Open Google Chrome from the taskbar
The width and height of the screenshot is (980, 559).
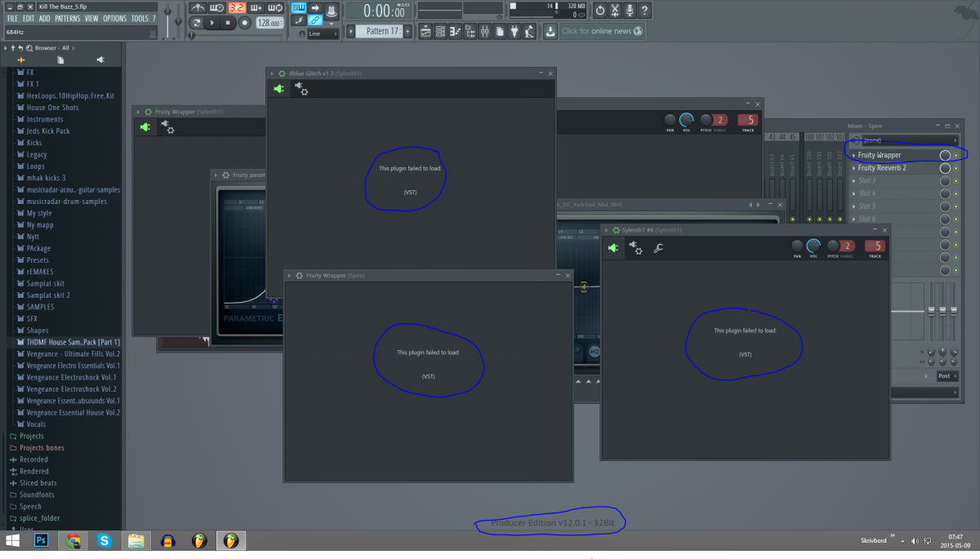point(73,540)
